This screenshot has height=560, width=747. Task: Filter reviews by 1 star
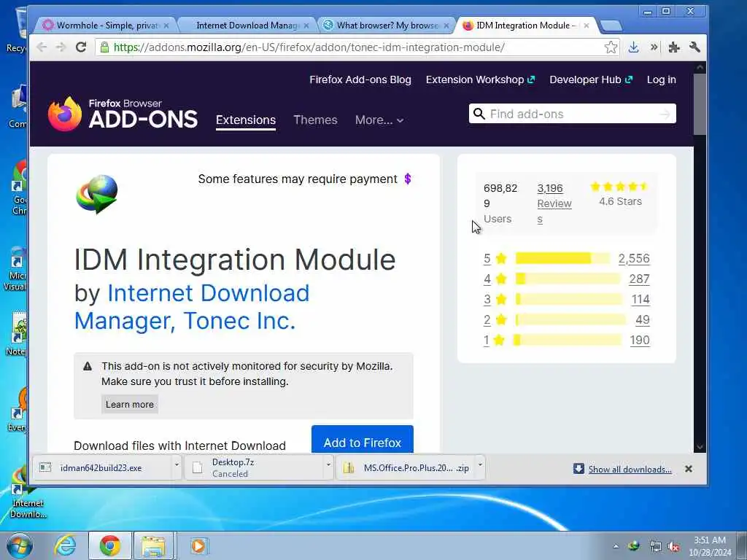487,341
